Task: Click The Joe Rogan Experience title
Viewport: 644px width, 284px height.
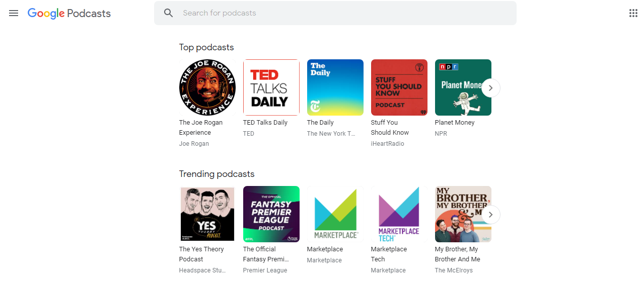Action: pyautogui.click(x=201, y=128)
